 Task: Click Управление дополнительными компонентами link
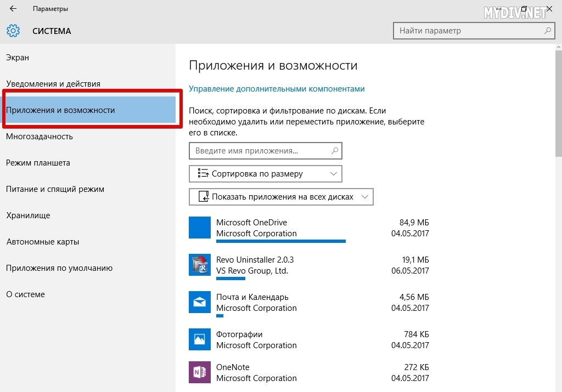coord(277,89)
